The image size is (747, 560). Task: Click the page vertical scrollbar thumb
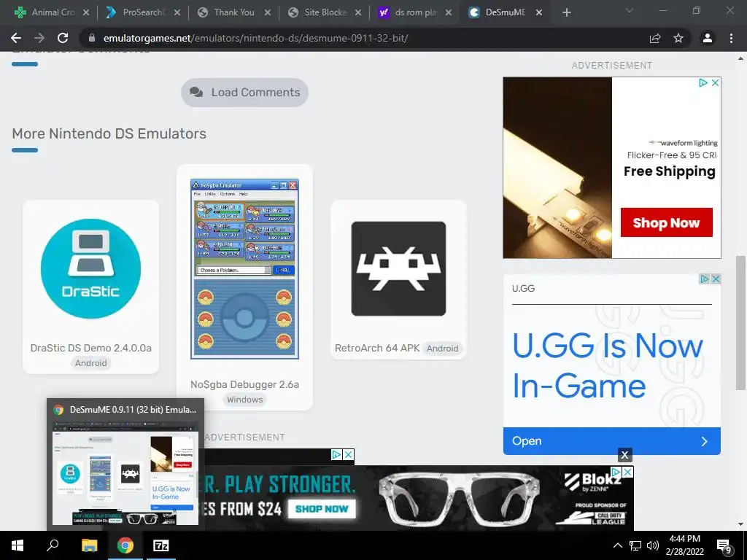pyautogui.click(x=740, y=323)
